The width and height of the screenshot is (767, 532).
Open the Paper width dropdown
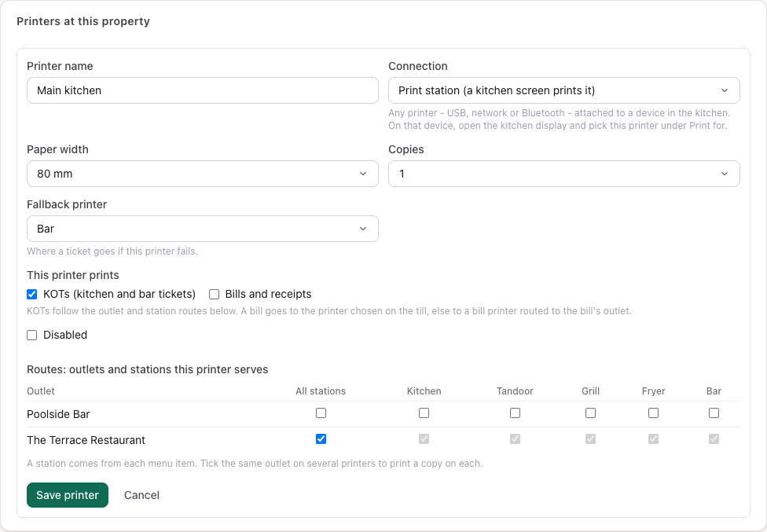point(203,174)
